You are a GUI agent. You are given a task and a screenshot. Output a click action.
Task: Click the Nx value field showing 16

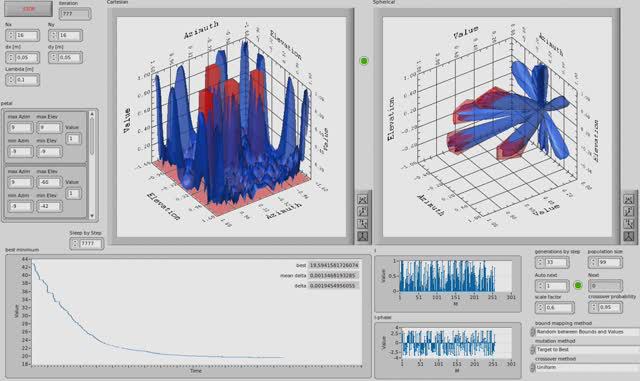[27, 36]
